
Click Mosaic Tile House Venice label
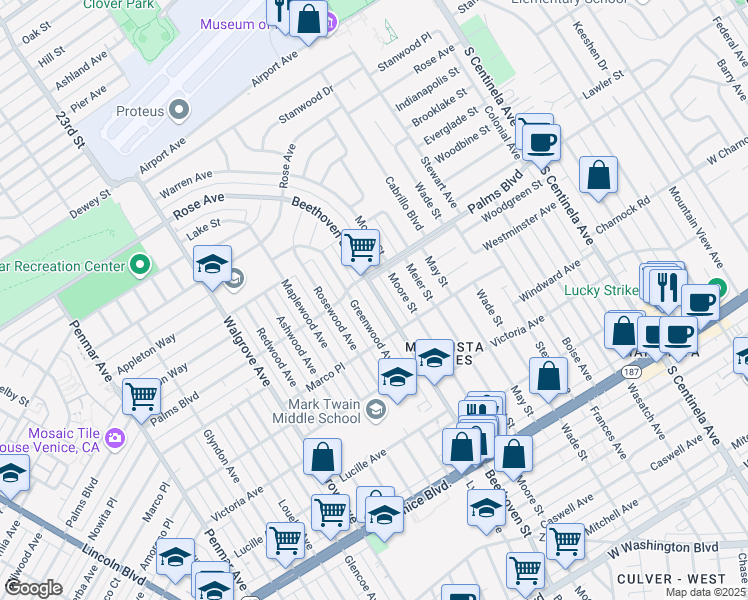click(50, 440)
